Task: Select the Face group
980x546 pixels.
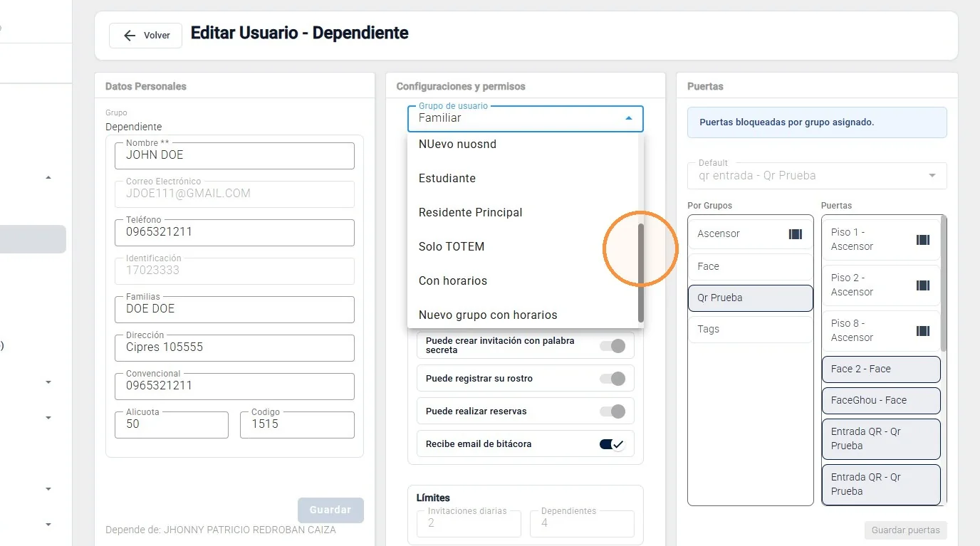Action: point(750,267)
